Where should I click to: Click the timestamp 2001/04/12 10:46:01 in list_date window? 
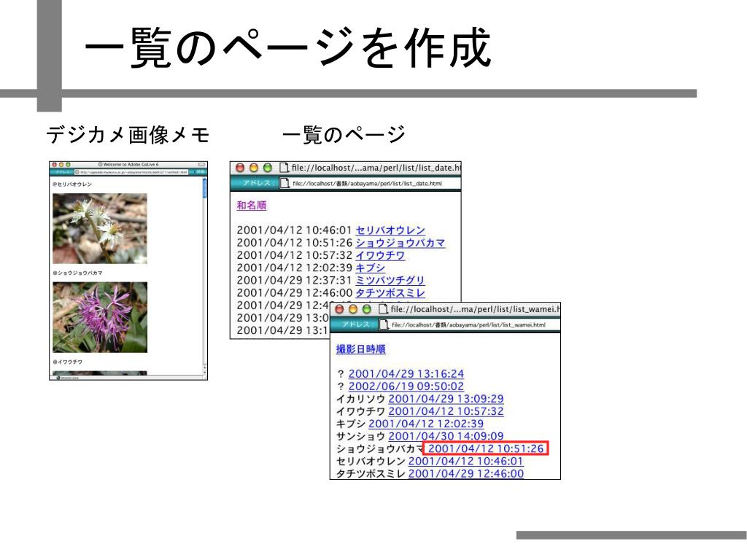(x=295, y=230)
